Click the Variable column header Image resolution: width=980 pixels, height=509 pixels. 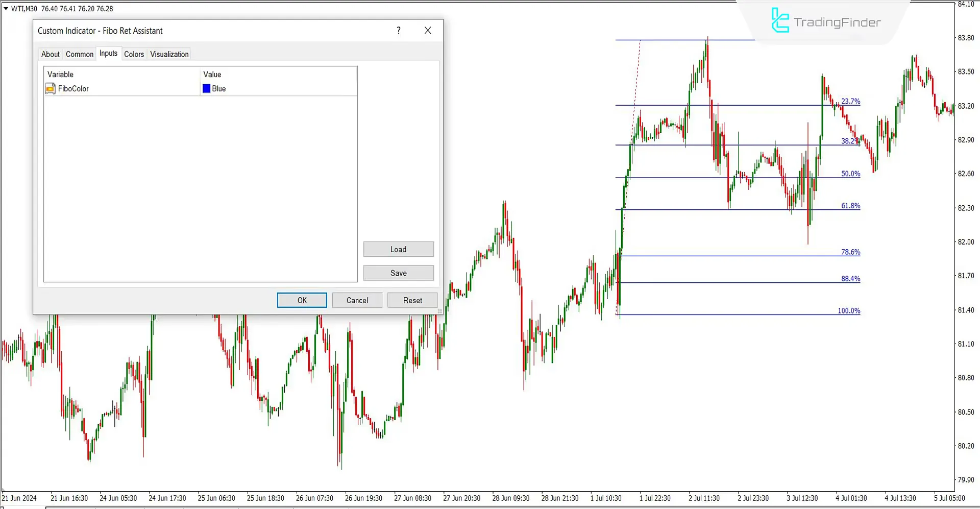point(61,75)
